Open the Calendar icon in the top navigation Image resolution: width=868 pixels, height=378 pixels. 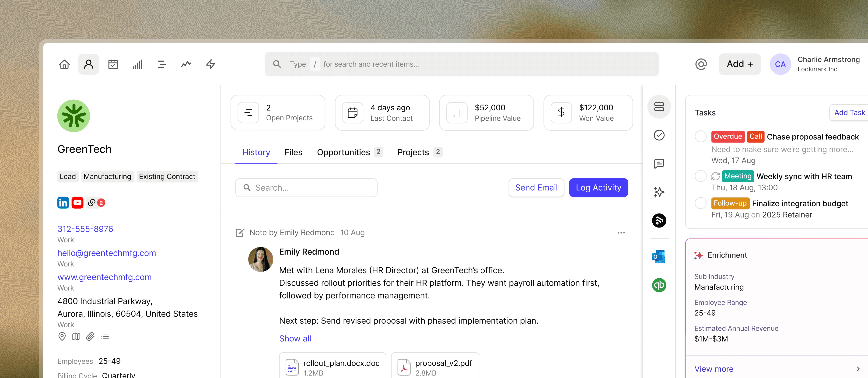coord(113,64)
